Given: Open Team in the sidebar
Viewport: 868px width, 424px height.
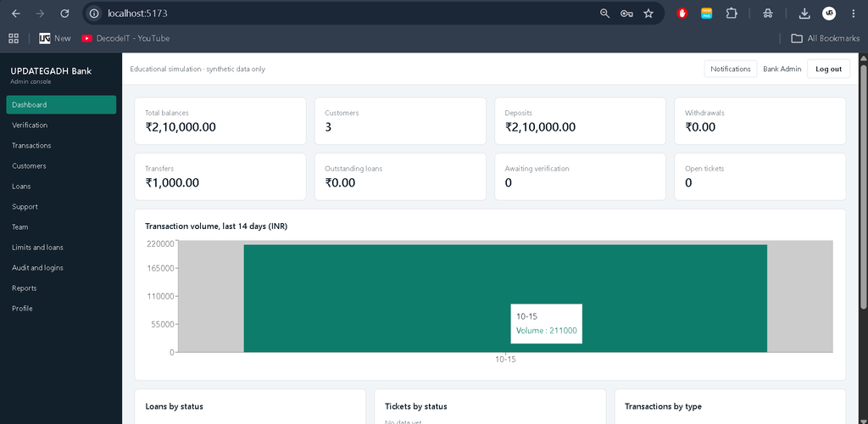Looking at the screenshot, I should pos(61,227).
